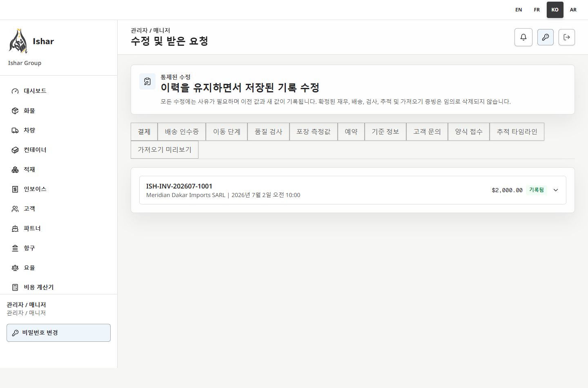Click the 파트너 partner icon
This screenshot has height=388, width=588.
15,229
